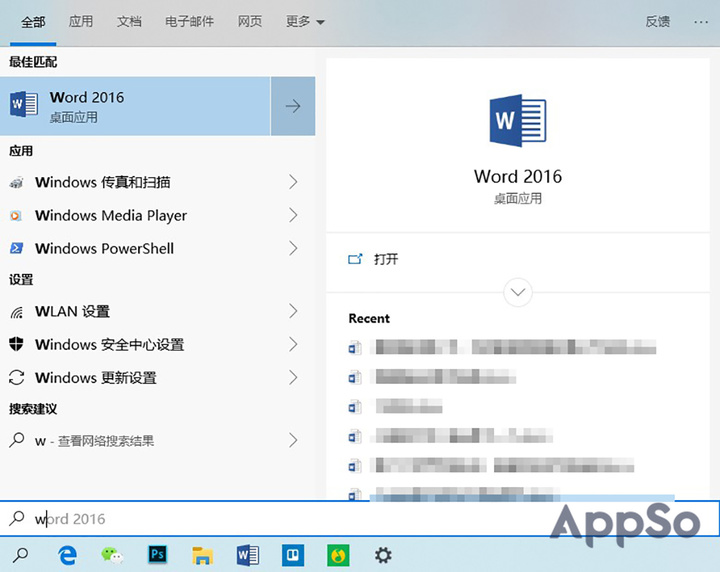Expand Windows Media Player result chevron

tap(293, 215)
